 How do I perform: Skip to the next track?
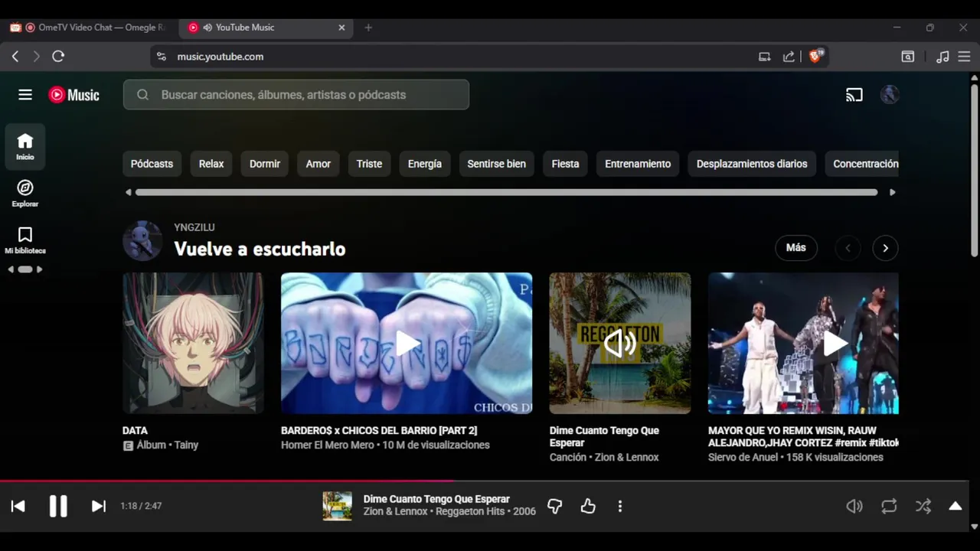[99, 506]
